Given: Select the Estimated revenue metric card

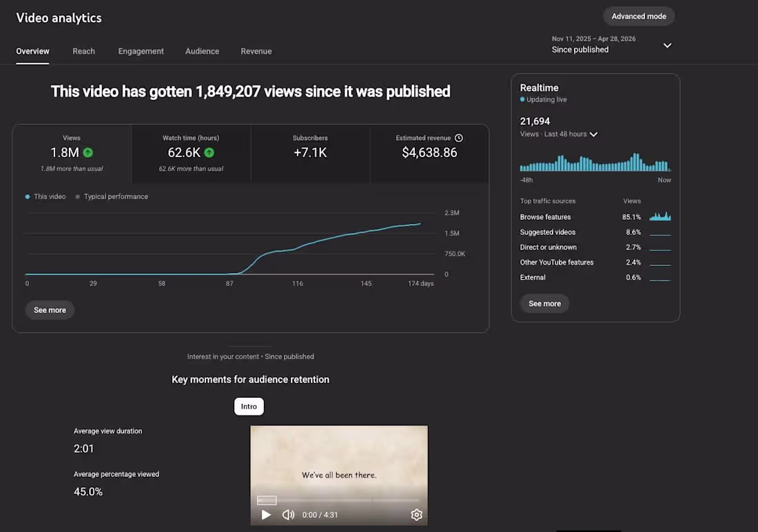Looking at the screenshot, I should click(429, 154).
